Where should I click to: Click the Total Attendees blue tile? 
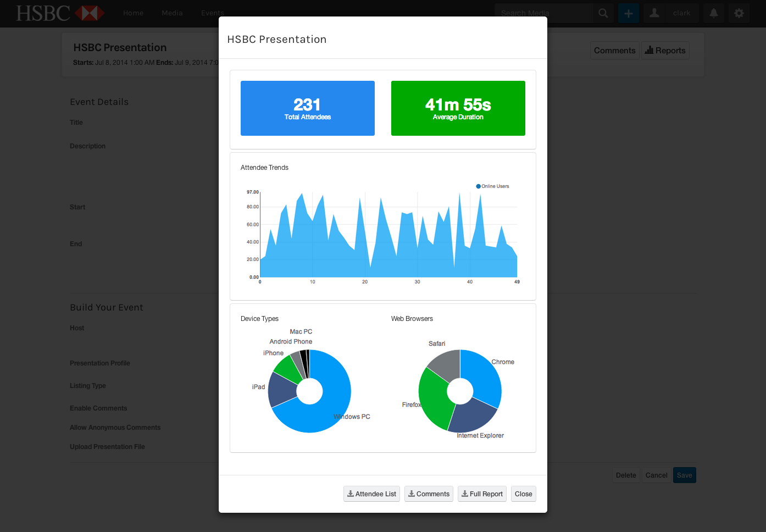(x=308, y=108)
